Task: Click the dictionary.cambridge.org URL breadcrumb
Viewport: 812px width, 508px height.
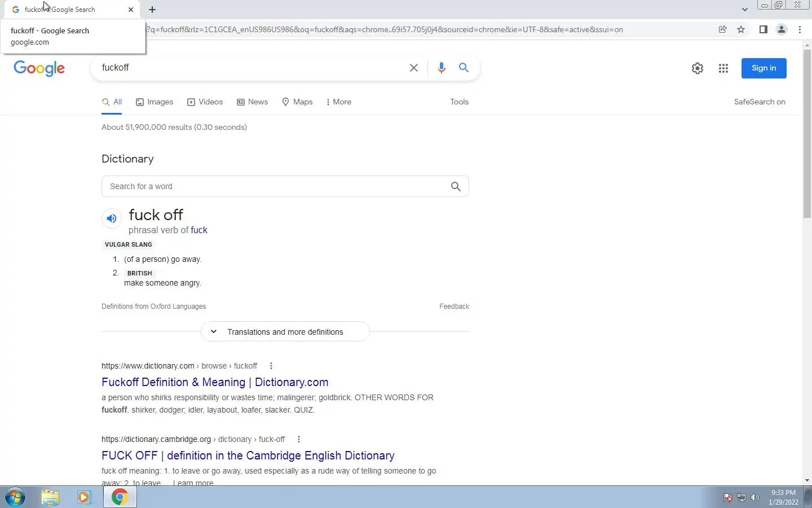Action: pyautogui.click(x=193, y=439)
